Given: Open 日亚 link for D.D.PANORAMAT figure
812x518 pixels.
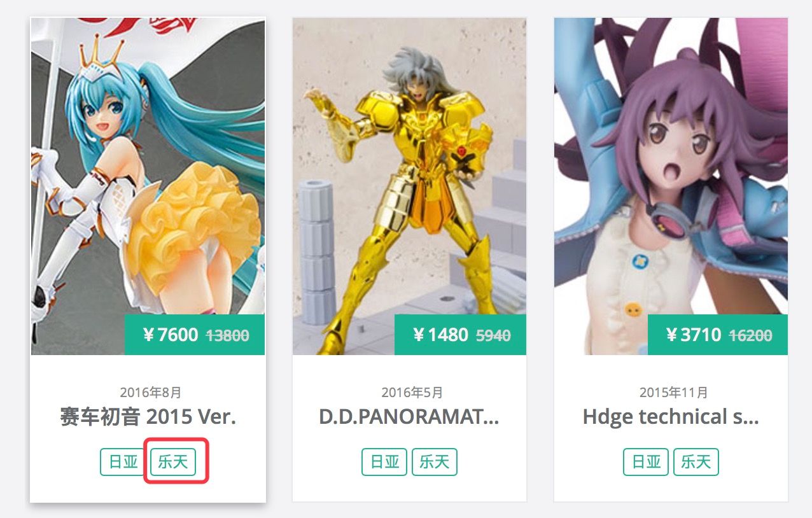Looking at the screenshot, I should tap(384, 462).
